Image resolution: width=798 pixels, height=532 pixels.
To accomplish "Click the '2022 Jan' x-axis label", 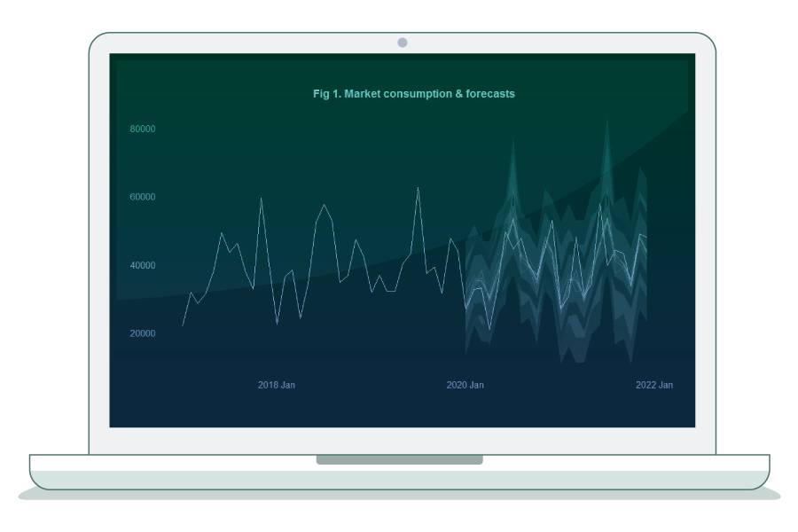I will pos(653,385).
